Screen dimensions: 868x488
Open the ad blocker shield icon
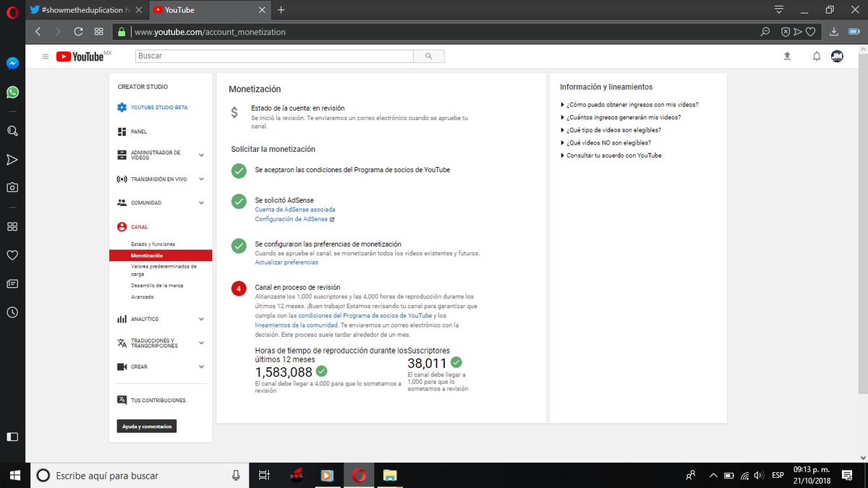[x=786, y=32]
